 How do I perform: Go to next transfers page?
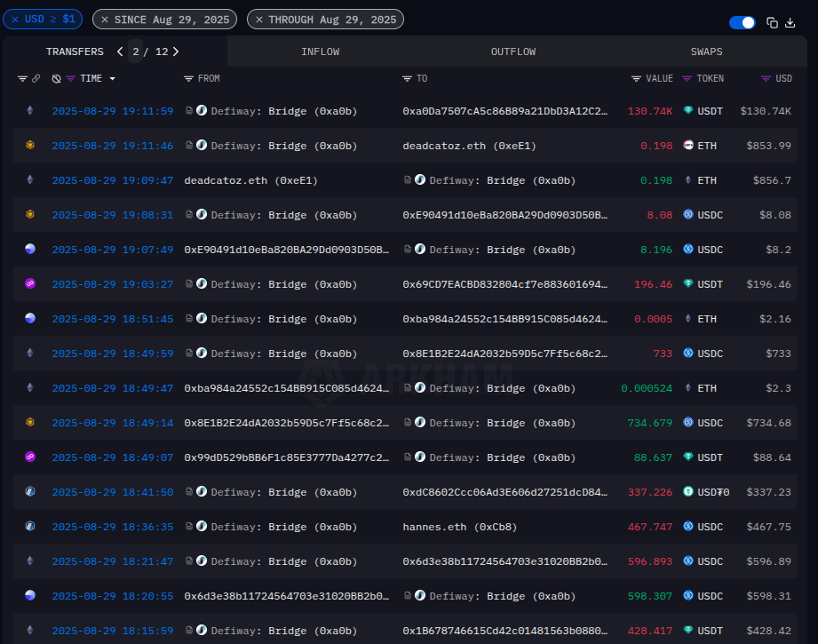click(176, 52)
